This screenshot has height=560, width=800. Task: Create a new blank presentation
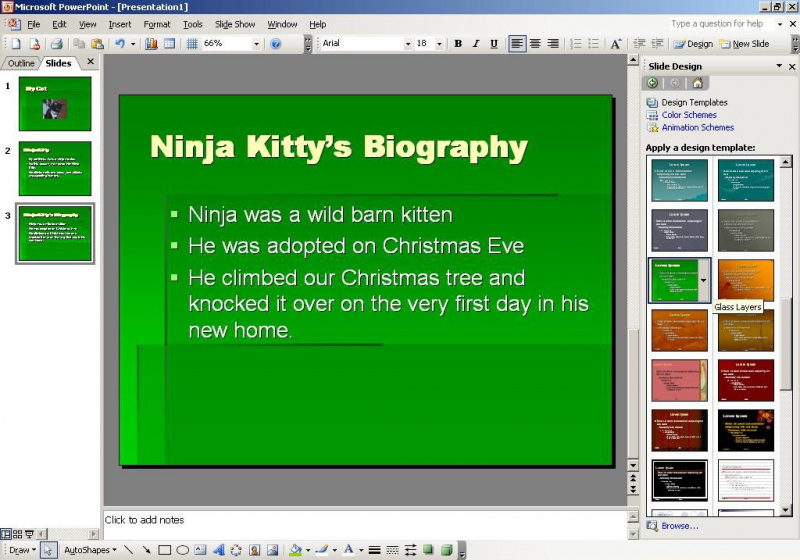(16, 44)
